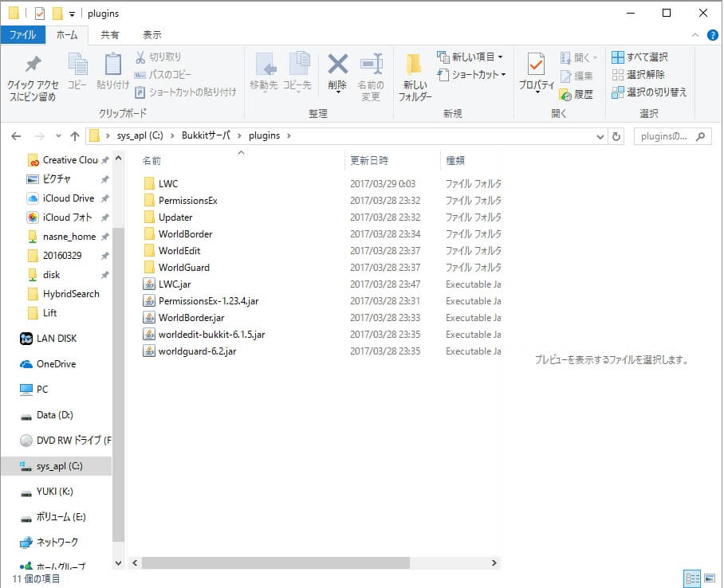The height and width of the screenshot is (588, 724).
Task: Switch to the View ribbon tab
Action: click(151, 35)
